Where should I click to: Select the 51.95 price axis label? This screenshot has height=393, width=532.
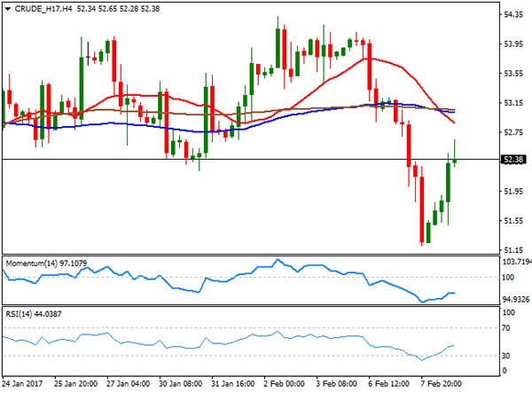[x=513, y=192]
